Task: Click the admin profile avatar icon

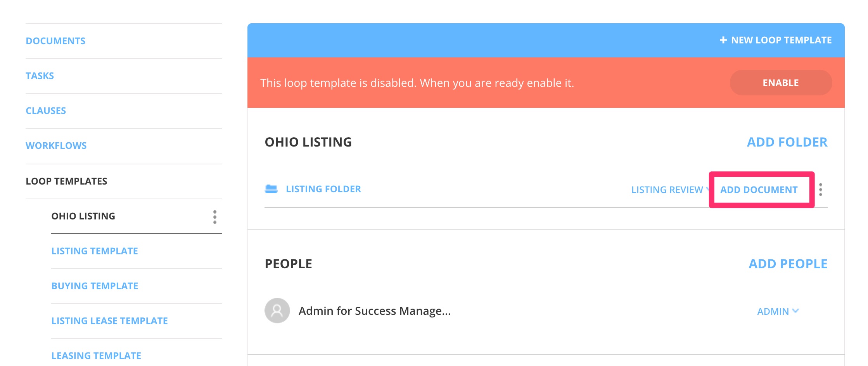Action: (x=277, y=311)
